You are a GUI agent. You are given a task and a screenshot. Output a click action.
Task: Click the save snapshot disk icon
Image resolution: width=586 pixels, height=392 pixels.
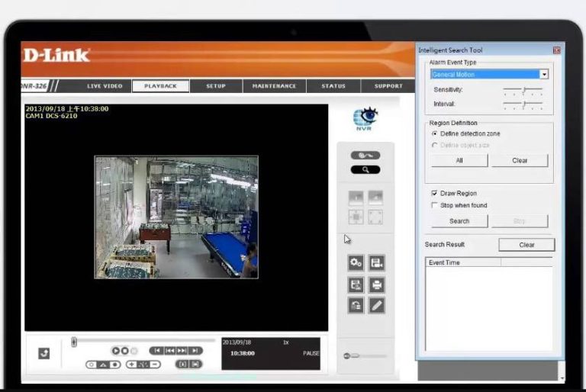356,284
